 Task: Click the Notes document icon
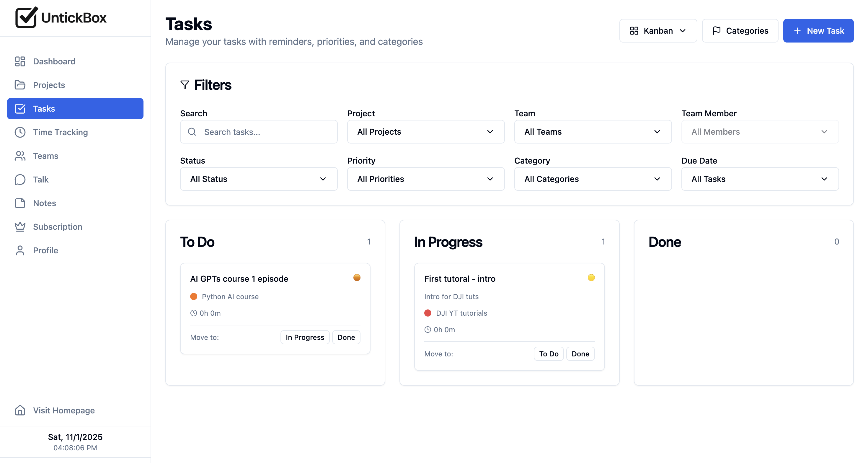[x=20, y=203]
